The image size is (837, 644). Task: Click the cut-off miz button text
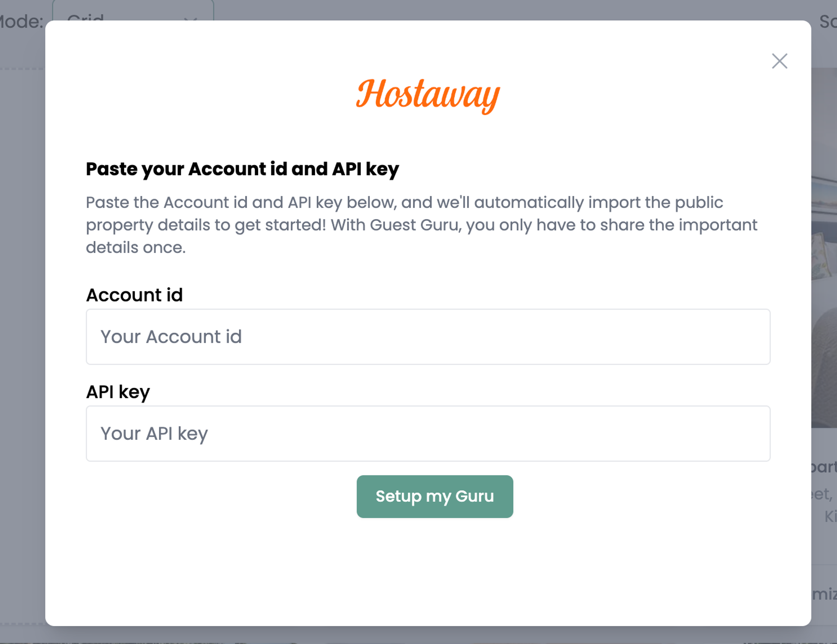point(824,594)
